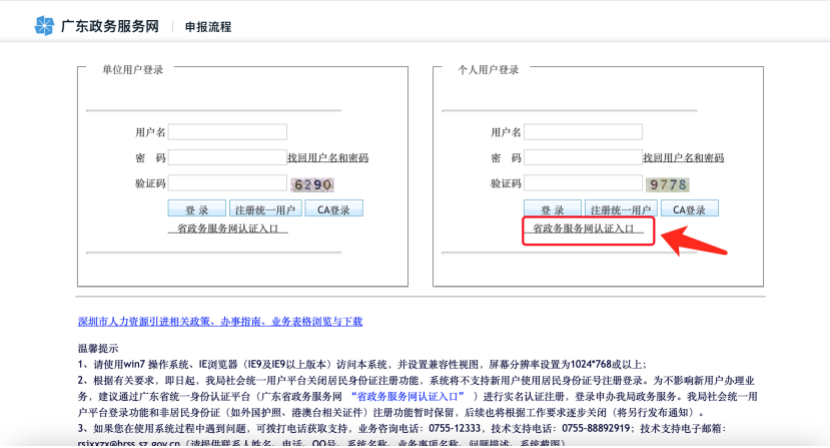The height and width of the screenshot is (448, 830).
Task: Open the 申报流程 header item
Action: tap(208, 27)
